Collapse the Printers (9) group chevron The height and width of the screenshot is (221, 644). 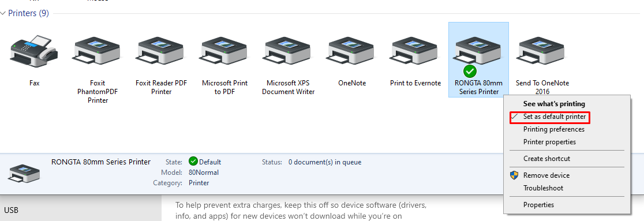click(x=3, y=13)
